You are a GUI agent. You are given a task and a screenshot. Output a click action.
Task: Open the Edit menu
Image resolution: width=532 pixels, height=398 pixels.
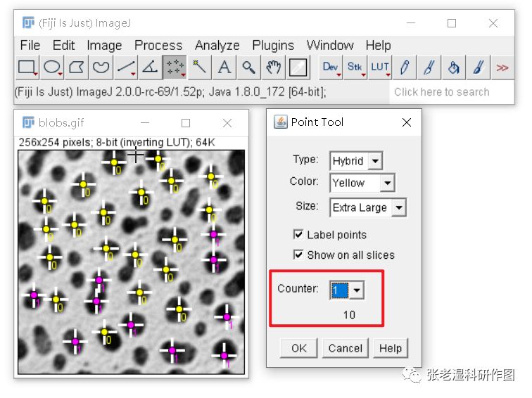(x=63, y=46)
